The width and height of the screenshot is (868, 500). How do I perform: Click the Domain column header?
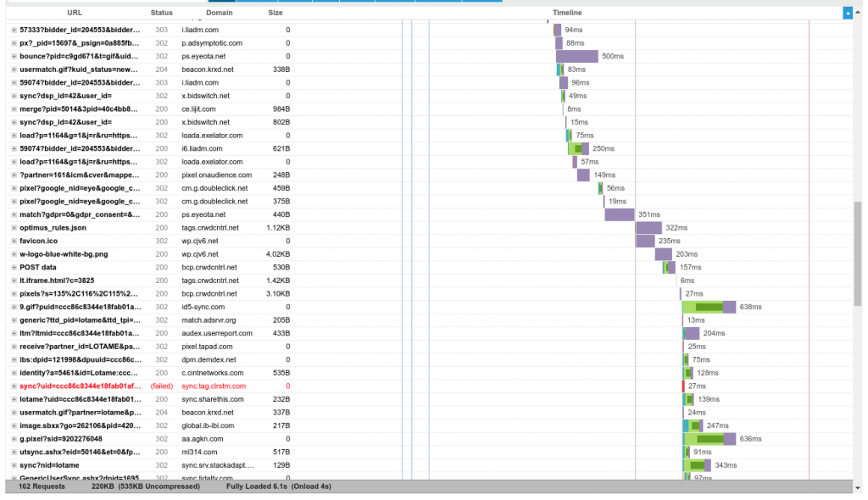pyautogui.click(x=220, y=13)
